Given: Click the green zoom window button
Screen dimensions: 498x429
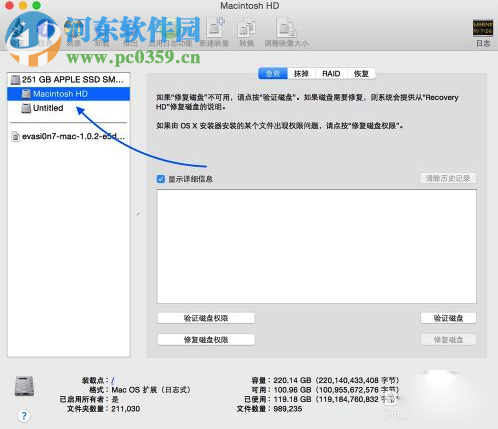Looking at the screenshot, I should click(x=36, y=5).
